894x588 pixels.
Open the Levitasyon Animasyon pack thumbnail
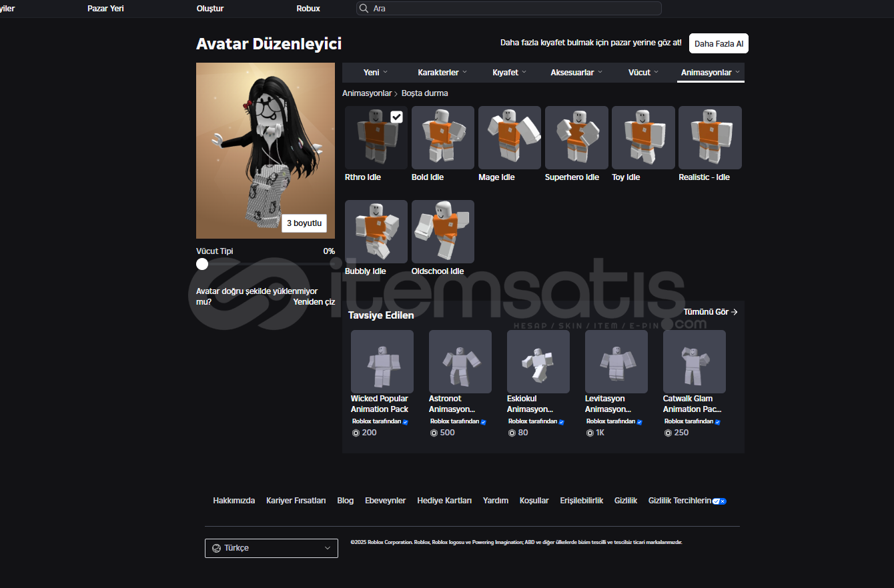pyautogui.click(x=616, y=361)
